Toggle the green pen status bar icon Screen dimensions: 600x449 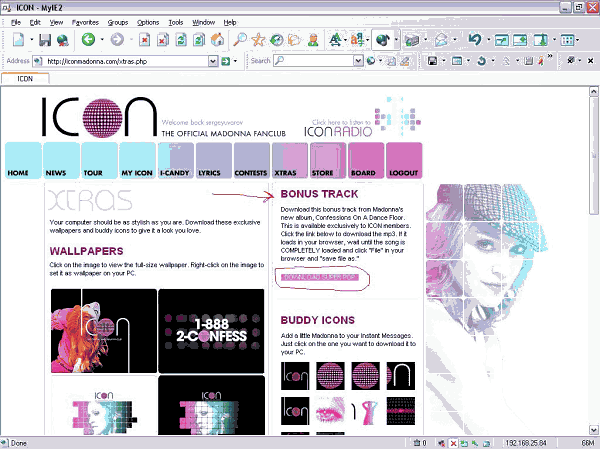coord(475,443)
